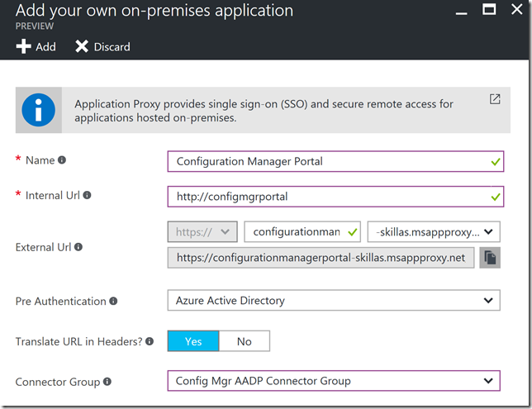Open Pre Authentication Azure Active Directory dropdown

coord(333,301)
